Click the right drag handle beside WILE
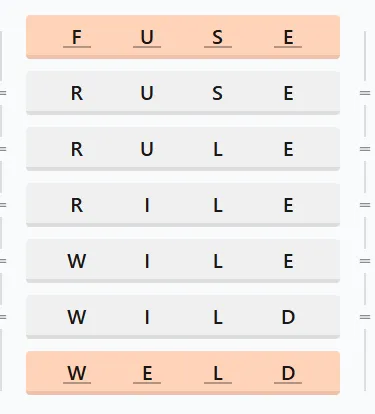The height and width of the screenshot is (414, 375). (x=365, y=261)
